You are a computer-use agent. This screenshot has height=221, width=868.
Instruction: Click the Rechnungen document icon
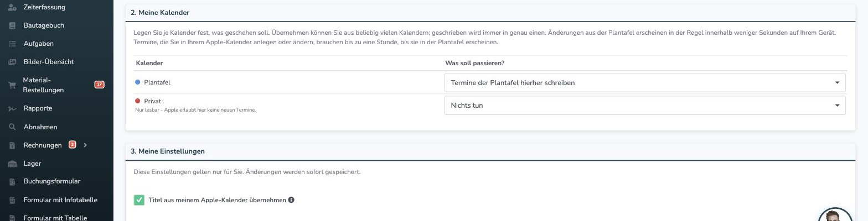click(12, 145)
